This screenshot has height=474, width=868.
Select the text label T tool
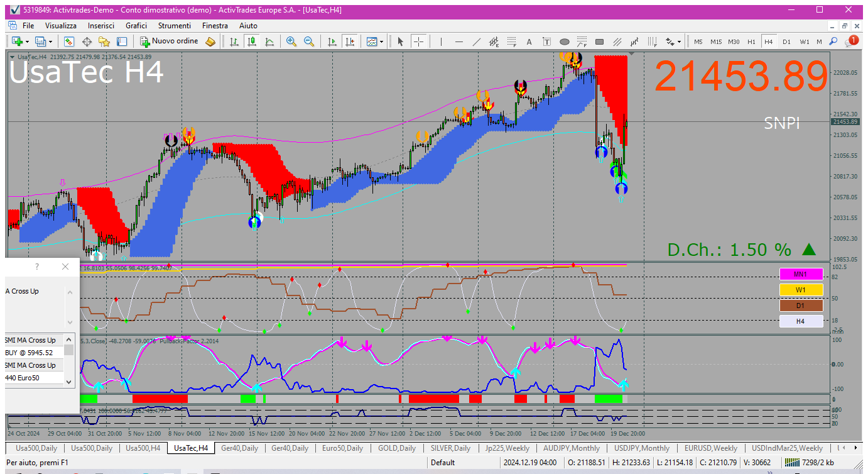click(x=546, y=41)
